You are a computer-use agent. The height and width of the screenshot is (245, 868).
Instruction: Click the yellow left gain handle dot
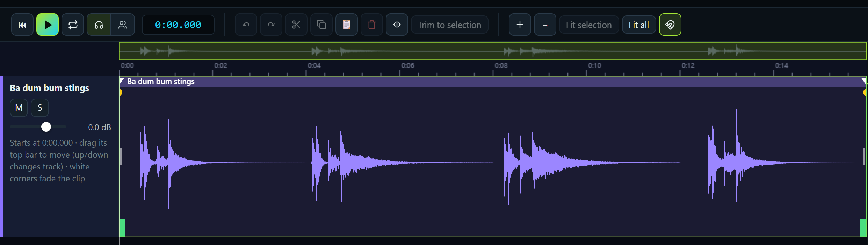[121, 92]
